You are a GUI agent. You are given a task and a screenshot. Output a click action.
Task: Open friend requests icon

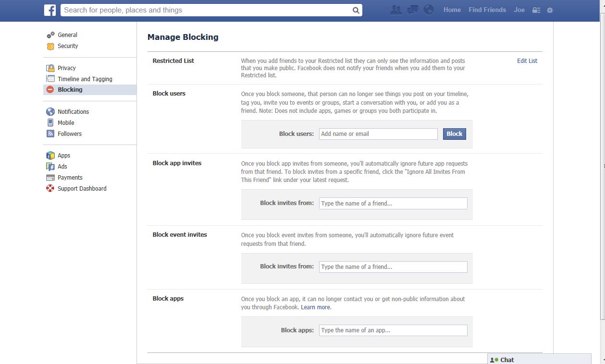(396, 10)
